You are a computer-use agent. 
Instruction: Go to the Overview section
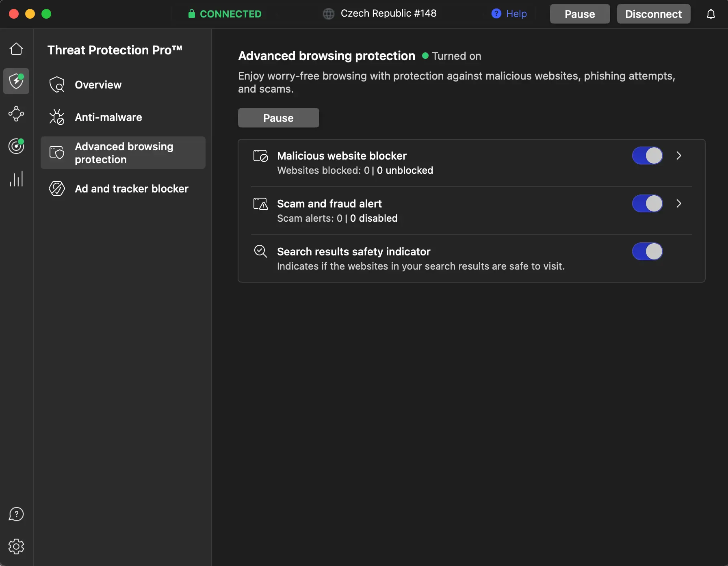click(x=98, y=85)
